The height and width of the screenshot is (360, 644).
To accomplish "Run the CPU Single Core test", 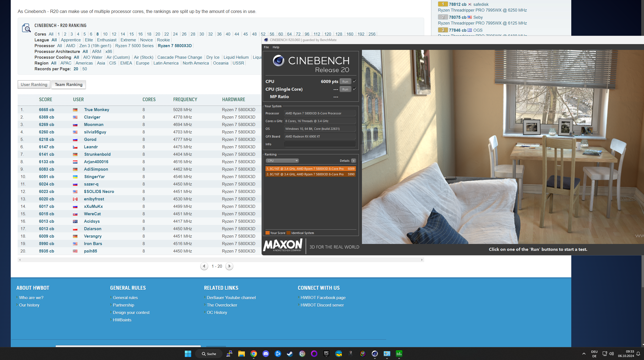I will 345,89.
